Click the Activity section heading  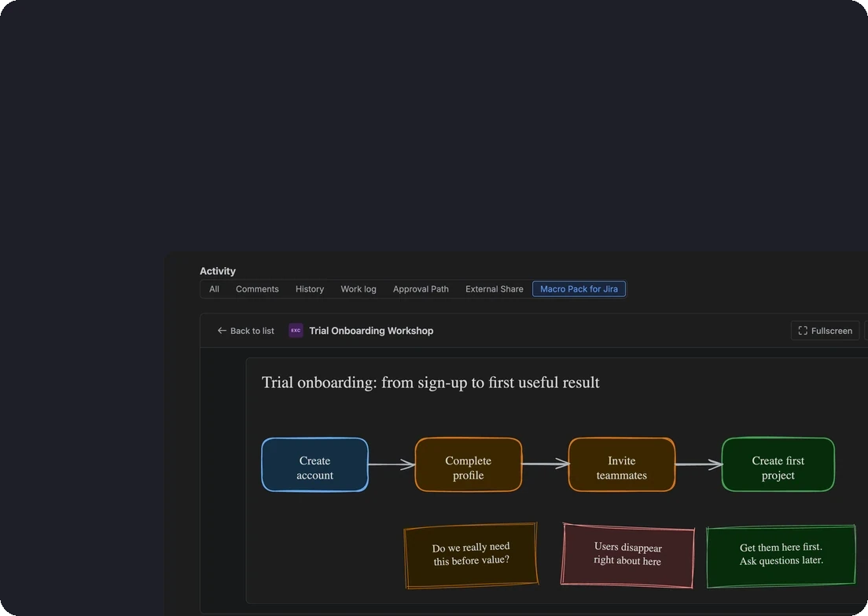[x=218, y=271]
